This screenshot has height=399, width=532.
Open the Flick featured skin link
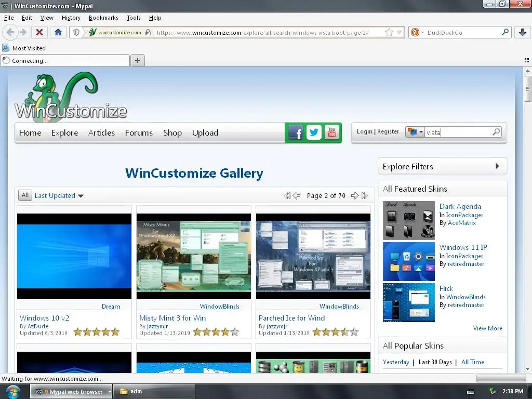point(446,288)
